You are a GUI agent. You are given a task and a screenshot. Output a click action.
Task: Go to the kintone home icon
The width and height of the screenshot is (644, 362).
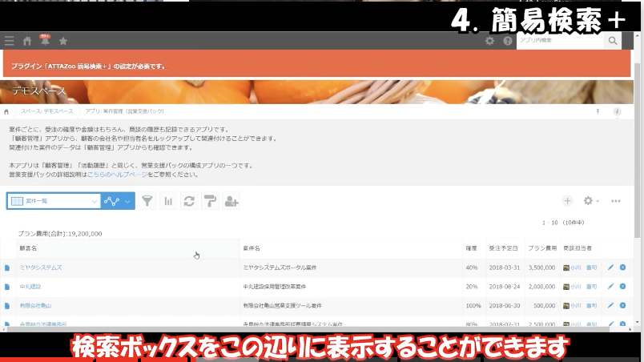point(27,41)
